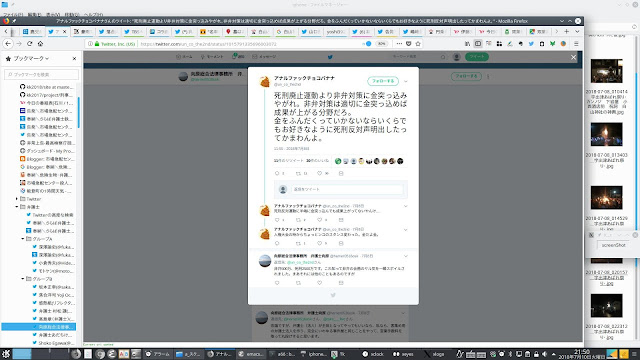Image resolution: width=640 pixels, height=360 pixels.
Task: Close the active Twitter tab
Action: coord(64,31)
